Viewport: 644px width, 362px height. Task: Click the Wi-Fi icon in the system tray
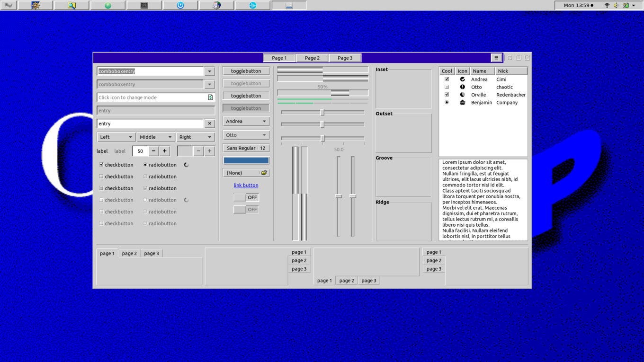607,5
